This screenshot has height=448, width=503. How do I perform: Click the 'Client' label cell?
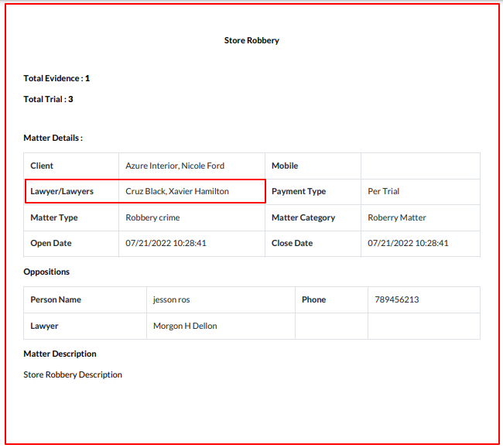71,166
